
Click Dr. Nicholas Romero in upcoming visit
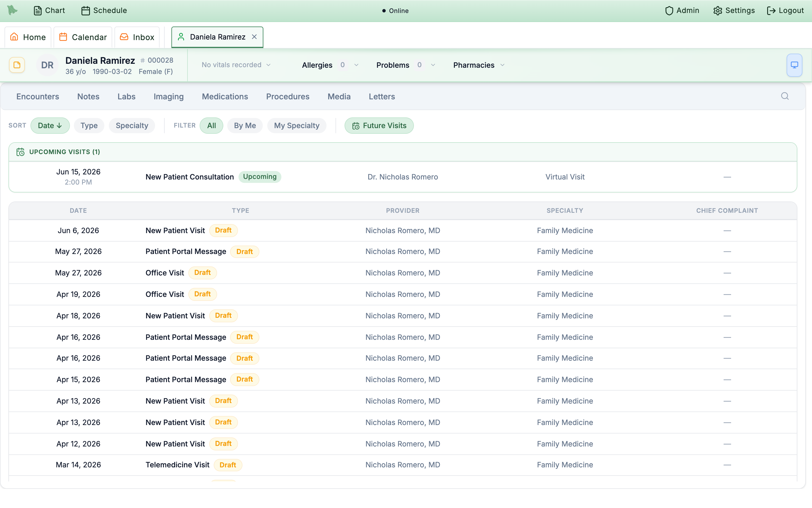[403, 177]
